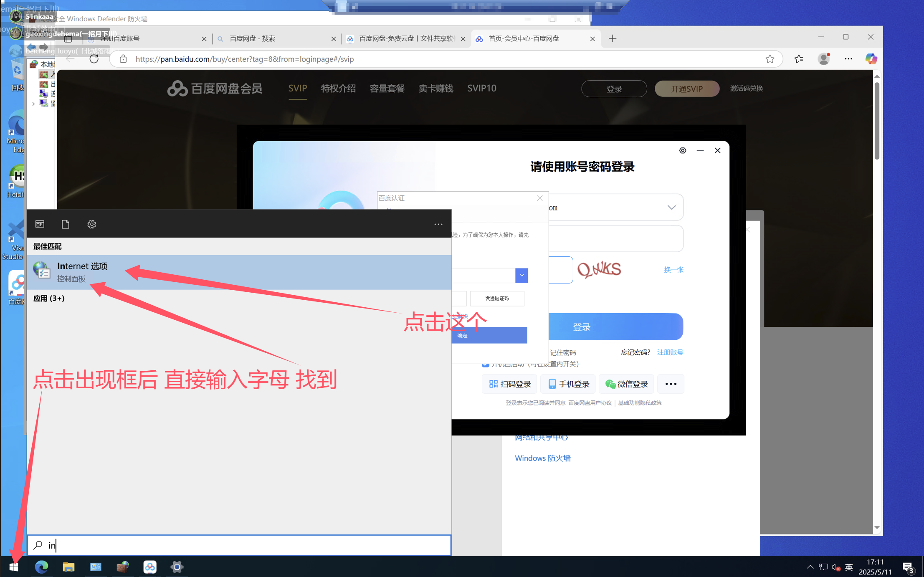Click the 应用 (3+) results heading
The width and height of the screenshot is (924, 577).
pyautogui.click(x=49, y=298)
